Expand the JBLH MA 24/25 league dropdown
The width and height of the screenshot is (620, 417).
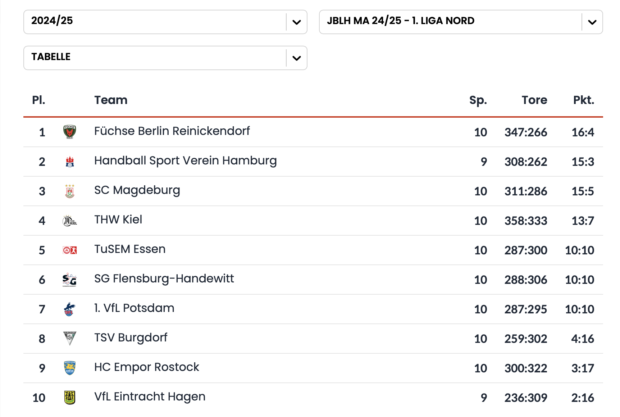460,21
